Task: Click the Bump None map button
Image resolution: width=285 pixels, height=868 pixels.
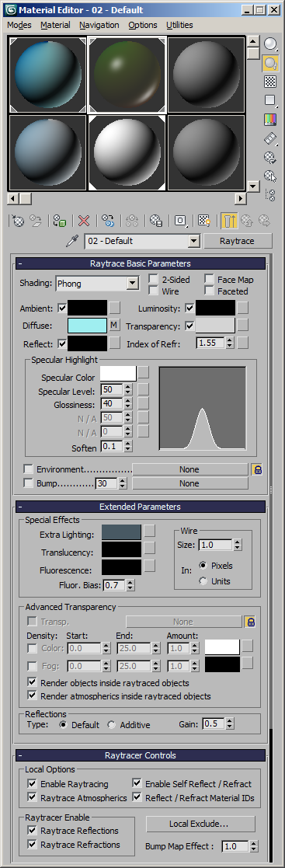Action: [189, 484]
